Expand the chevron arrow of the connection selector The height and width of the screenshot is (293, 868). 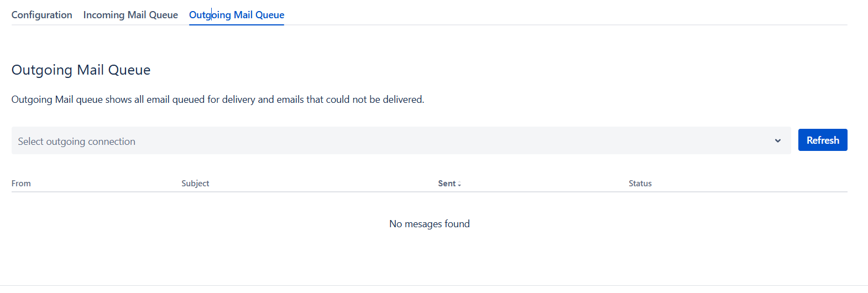pyautogui.click(x=777, y=141)
